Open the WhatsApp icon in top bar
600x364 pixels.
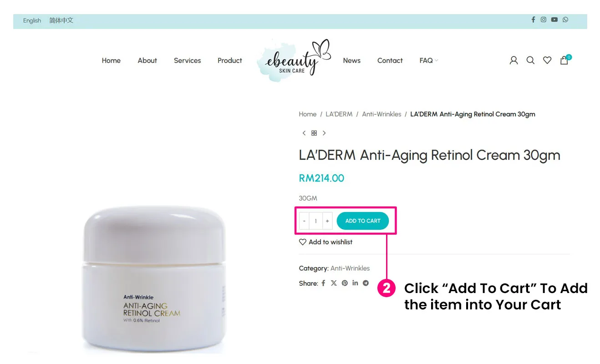point(565,20)
